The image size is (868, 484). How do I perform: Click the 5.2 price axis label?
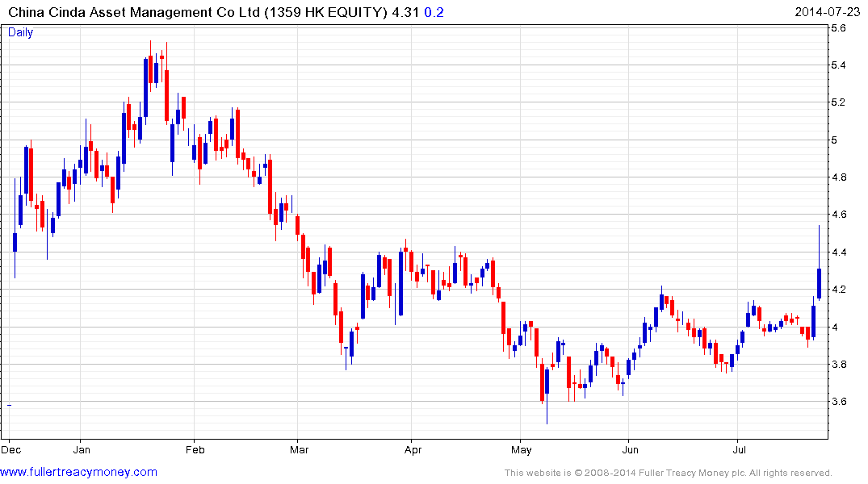click(x=838, y=102)
